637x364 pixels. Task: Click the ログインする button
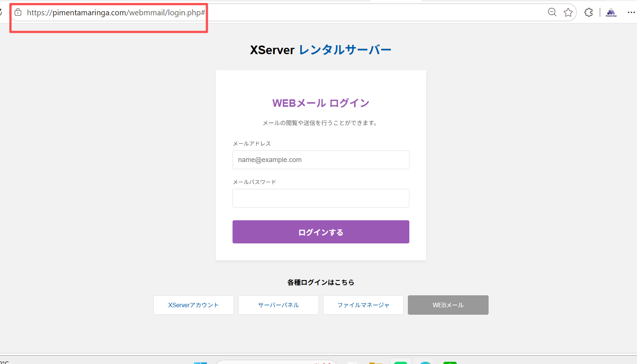(321, 232)
